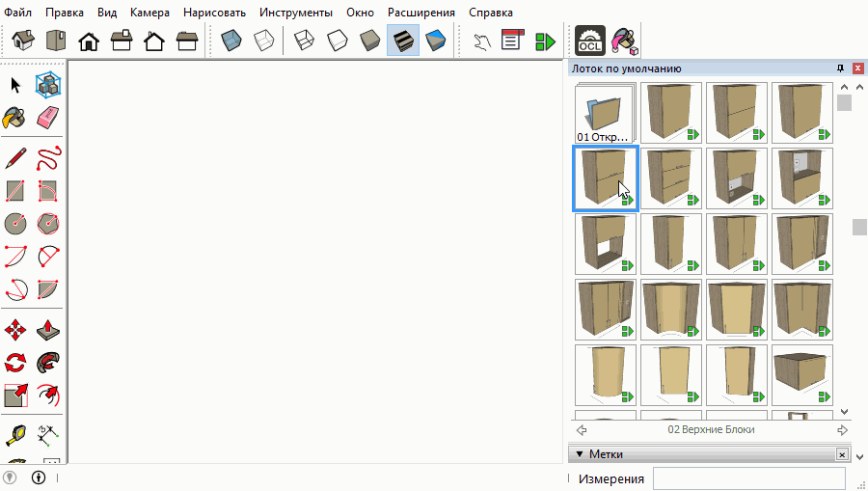Activate the Offset tool
The height and width of the screenshot is (491, 868).
(x=48, y=396)
